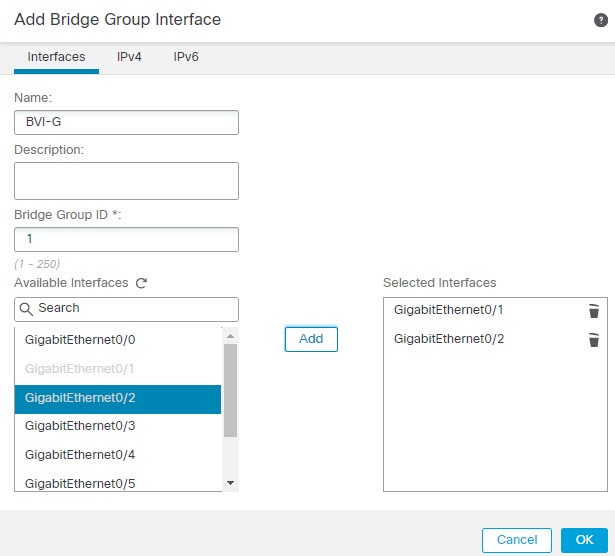
Task: Pick GigabitEthernet0/4 in the available list
Action: pos(118,455)
